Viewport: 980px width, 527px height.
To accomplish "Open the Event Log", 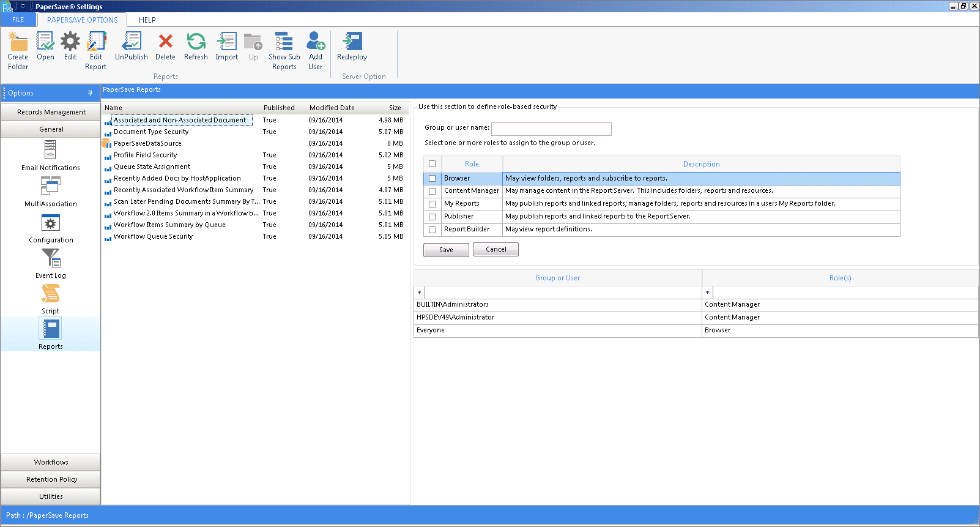I will (x=51, y=263).
